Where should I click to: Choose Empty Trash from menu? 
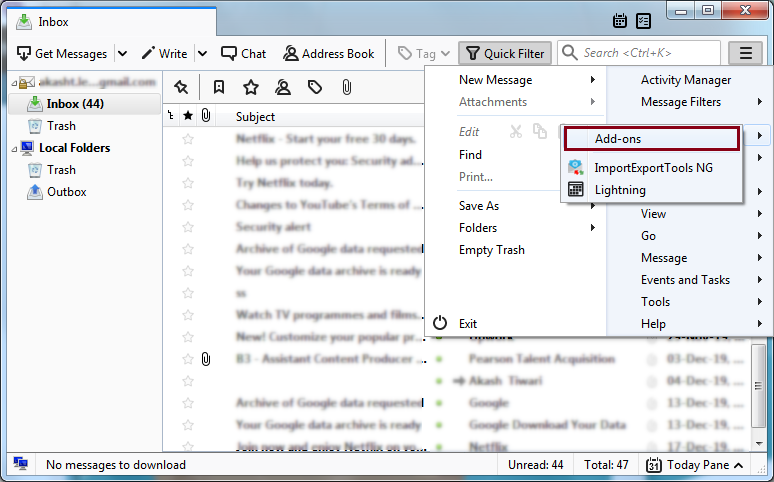pyautogui.click(x=492, y=250)
